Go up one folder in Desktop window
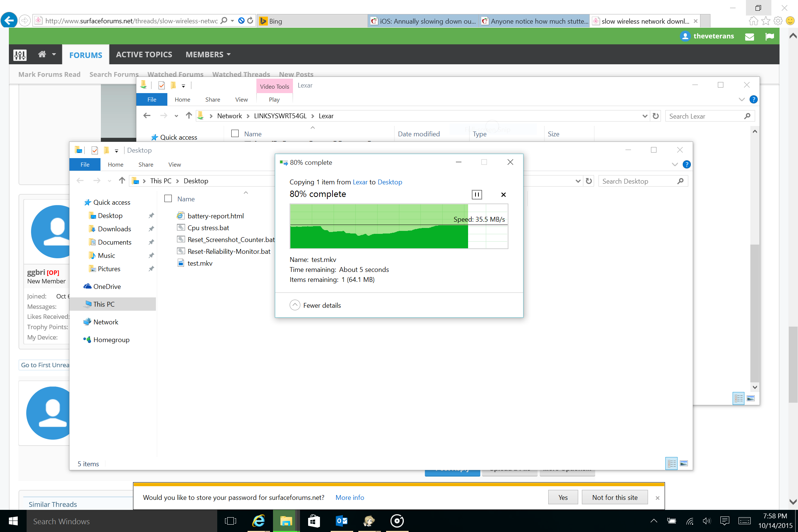The image size is (798, 532). point(122,181)
